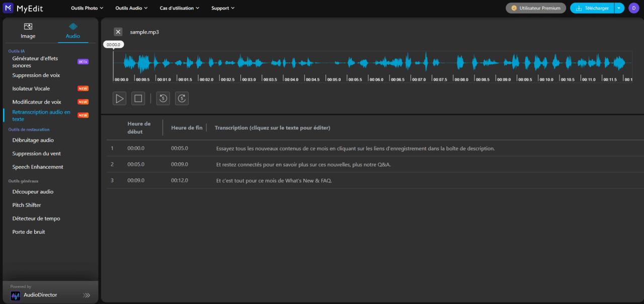Click end time 00:12.0 in row 3
644x304 pixels.
180,181
